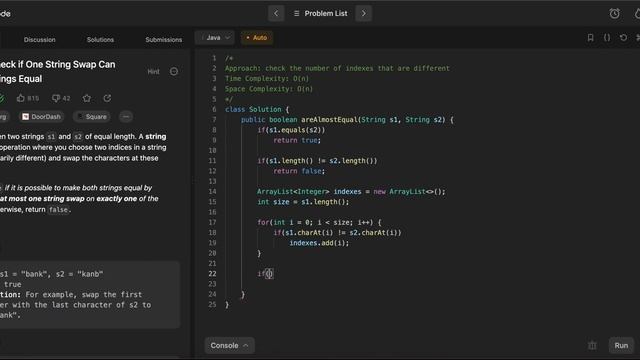640x360 pixels.
Task: Select the DoorDash company tag
Action: pyautogui.click(x=41, y=117)
